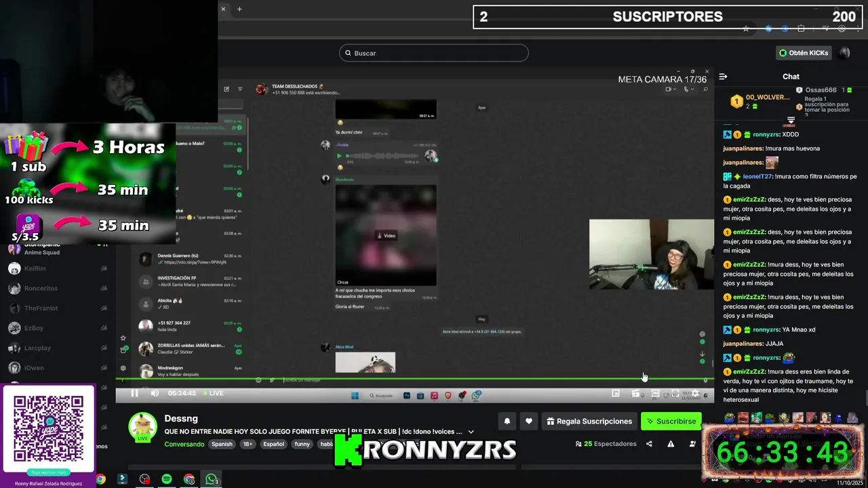Screen dimensions: 868x488
Task: Toggle theater mode in the video player
Action: coord(655,394)
